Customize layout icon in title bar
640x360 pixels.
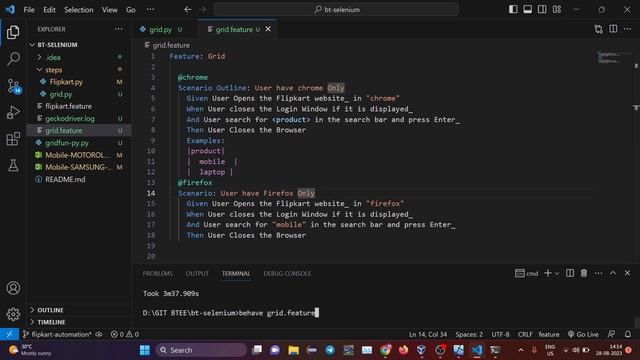coord(557,9)
